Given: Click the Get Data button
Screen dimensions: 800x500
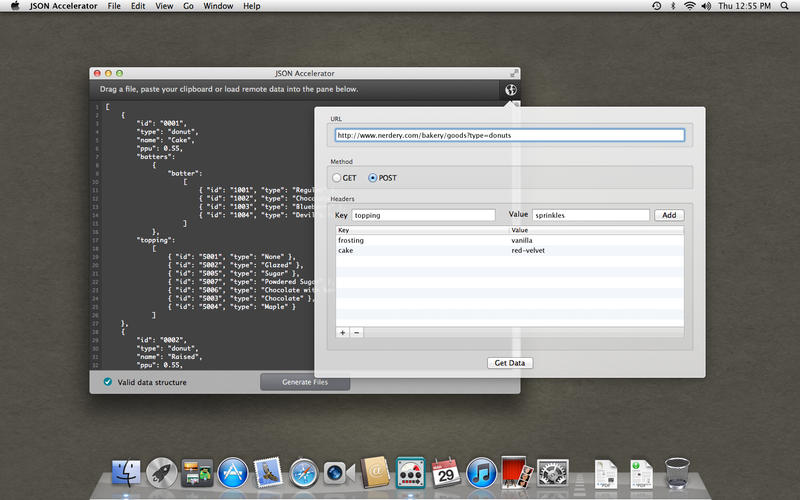Looking at the screenshot, I should [510, 363].
